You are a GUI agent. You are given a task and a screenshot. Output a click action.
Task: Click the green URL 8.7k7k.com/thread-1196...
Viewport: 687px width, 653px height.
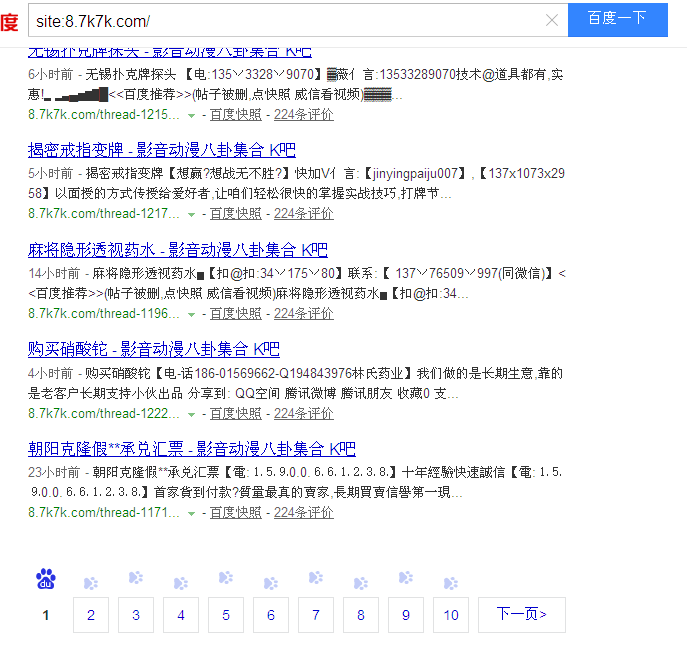tap(104, 314)
